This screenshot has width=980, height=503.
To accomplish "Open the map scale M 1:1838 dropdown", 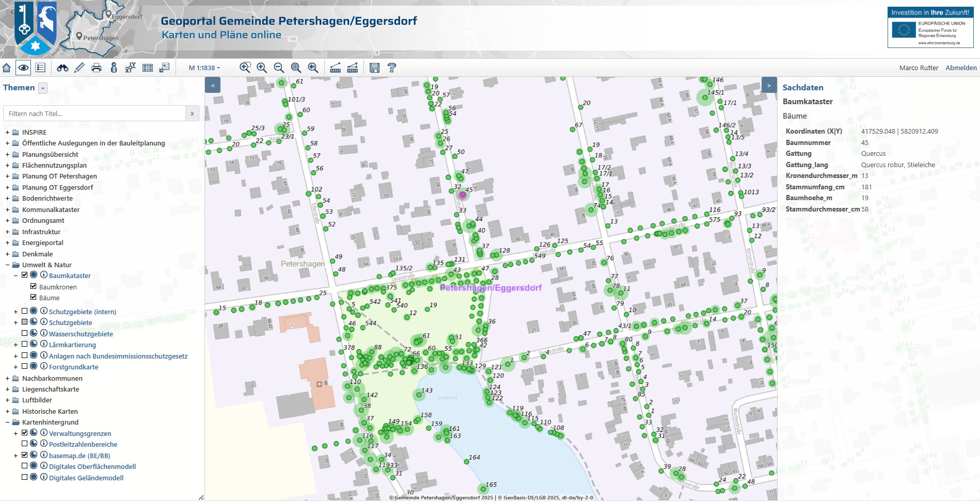I will (204, 68).
